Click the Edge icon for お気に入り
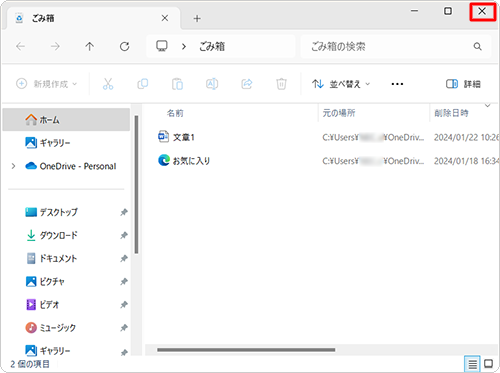This screenshot has width=500, height=373. coord(164,160)
